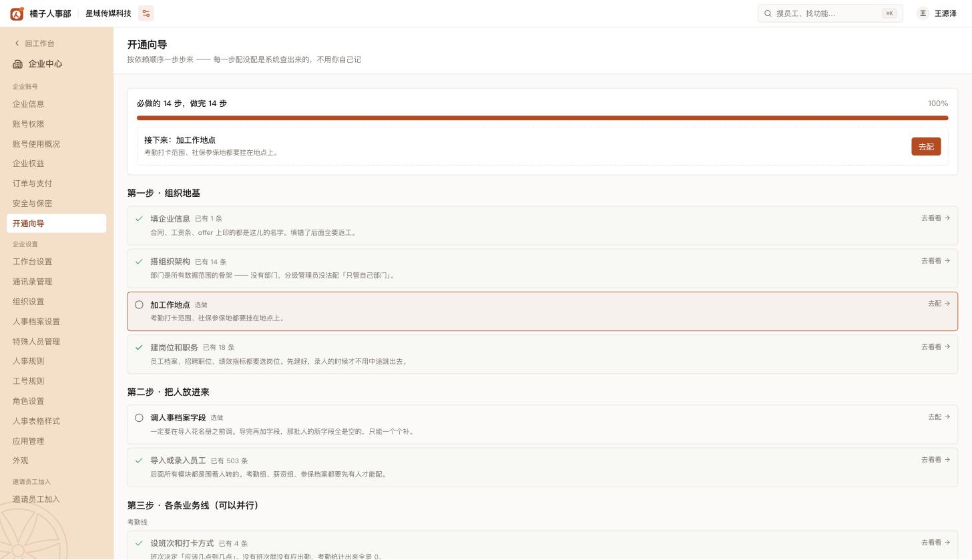The image size is (972, 560).
Task: Focus the 搜员工、找功能 search field
Action: coord(830,13)
